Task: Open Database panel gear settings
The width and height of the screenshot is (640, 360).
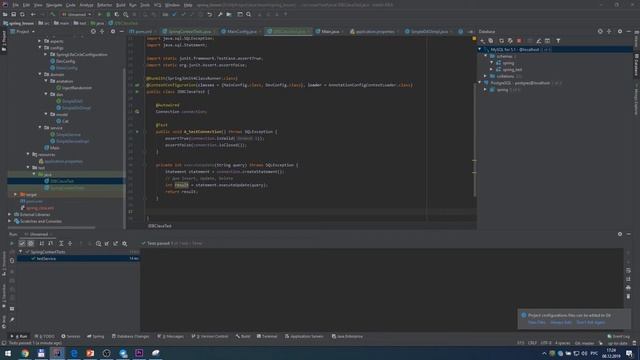Action: tap(620, 31)
